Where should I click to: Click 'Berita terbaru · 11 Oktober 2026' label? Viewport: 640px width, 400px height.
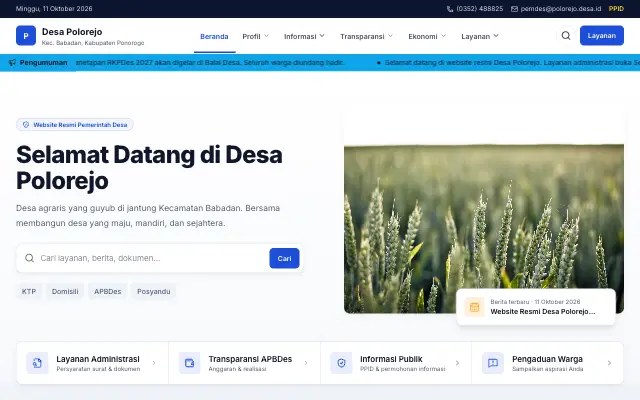tap(535, 302)
